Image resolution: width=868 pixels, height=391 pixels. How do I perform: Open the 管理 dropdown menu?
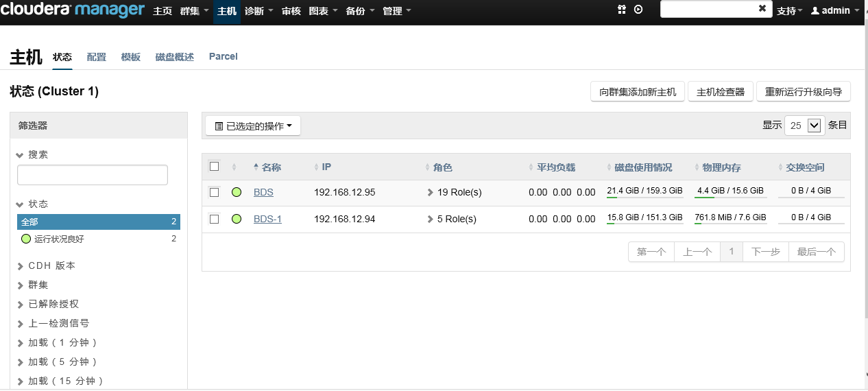click(x=397, y=11)
